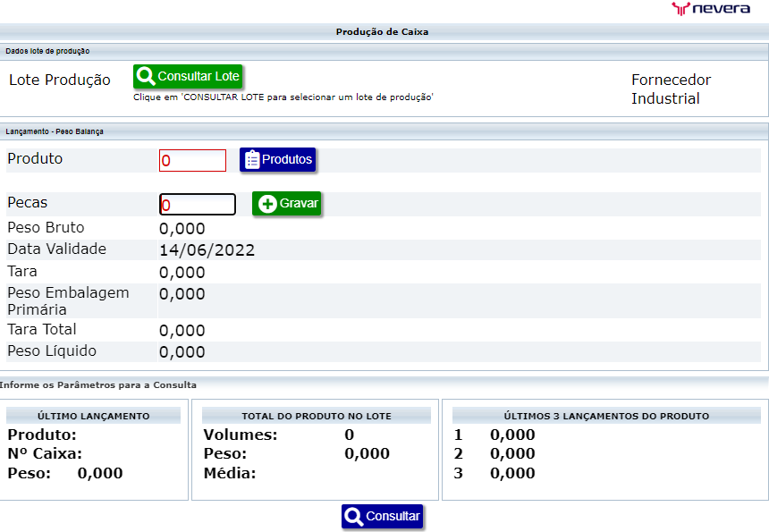Select the Último Lançamento panel header

[x=94, y=413]
